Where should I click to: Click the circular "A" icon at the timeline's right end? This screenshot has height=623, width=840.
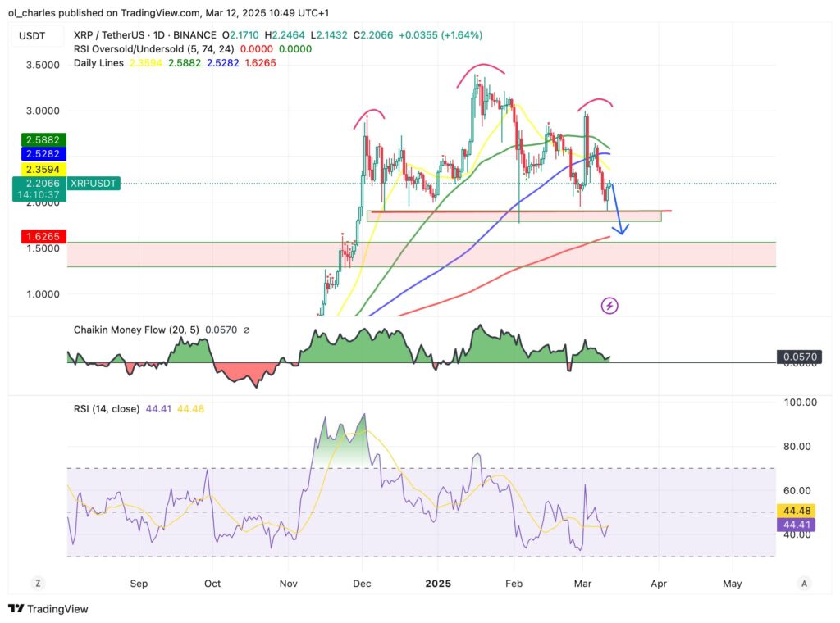point(804,583)
